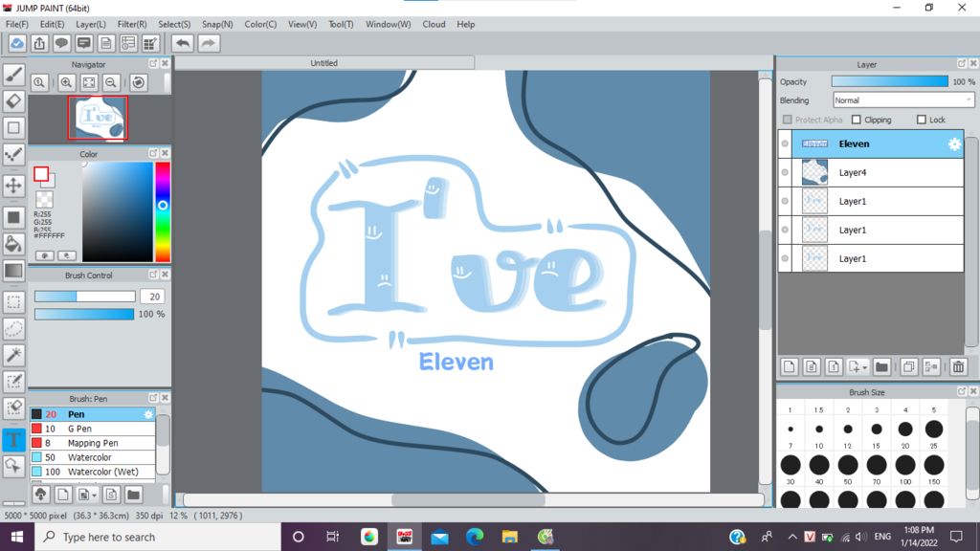Select the rectangular Select tool
980x551 pixels.
click(x=13, y=302)
